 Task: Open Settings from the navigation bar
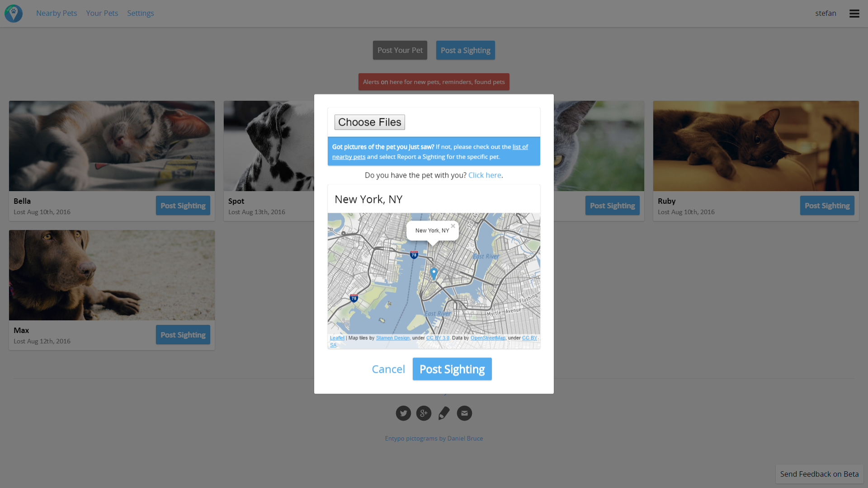click(x=140, y=14)
